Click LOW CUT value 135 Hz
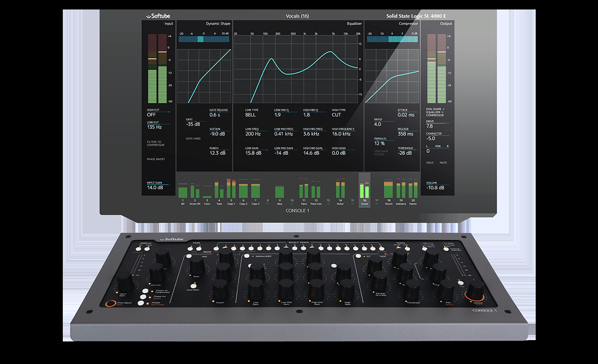Viewport: 598px width, 364px height. coord(153,127)
